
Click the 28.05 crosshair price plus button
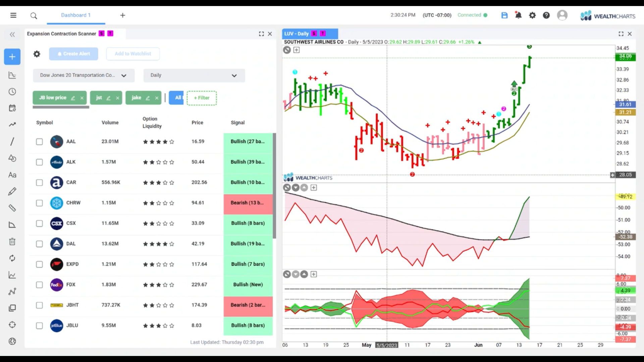612,175
